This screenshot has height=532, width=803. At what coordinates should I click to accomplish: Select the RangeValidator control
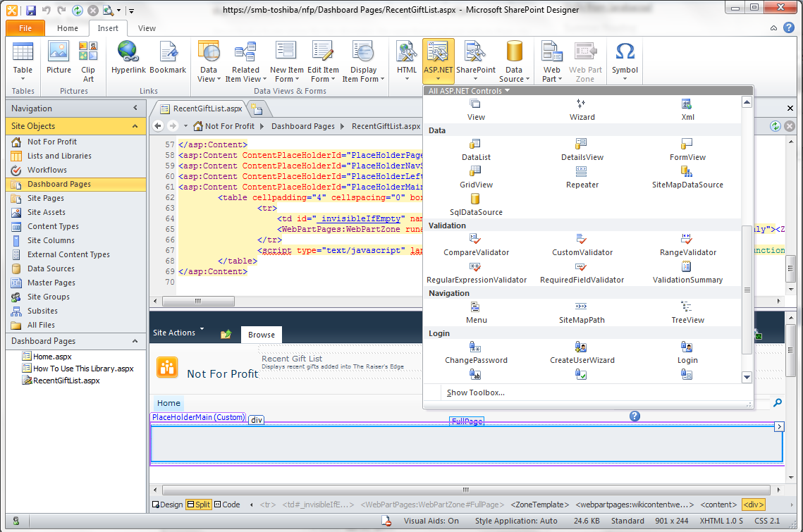(687, 245)
